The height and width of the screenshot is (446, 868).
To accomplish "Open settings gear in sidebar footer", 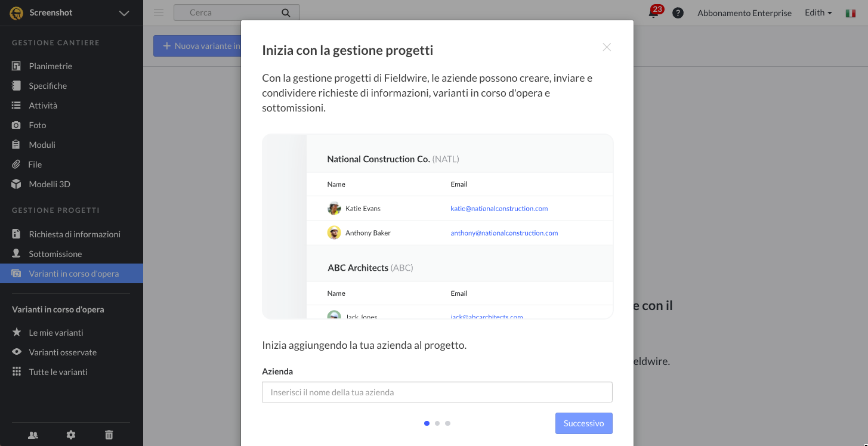I will click(71, 435).
